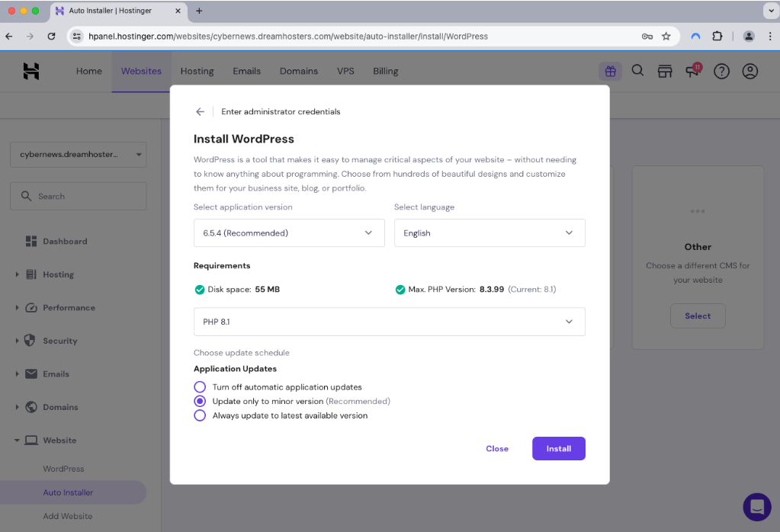Click the browser back arrow
Screen dimensions: 780x532
tap(9, 36)
